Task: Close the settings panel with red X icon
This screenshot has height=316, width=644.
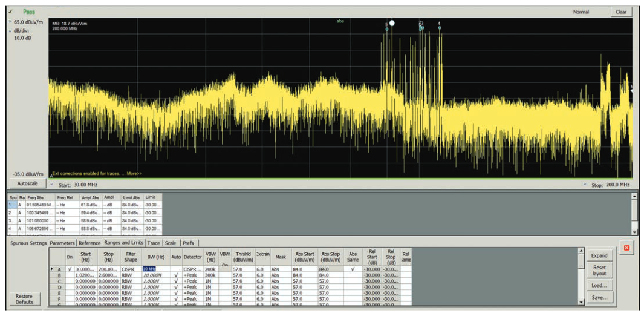Action: pyautogui.click(x=626, y=248)
